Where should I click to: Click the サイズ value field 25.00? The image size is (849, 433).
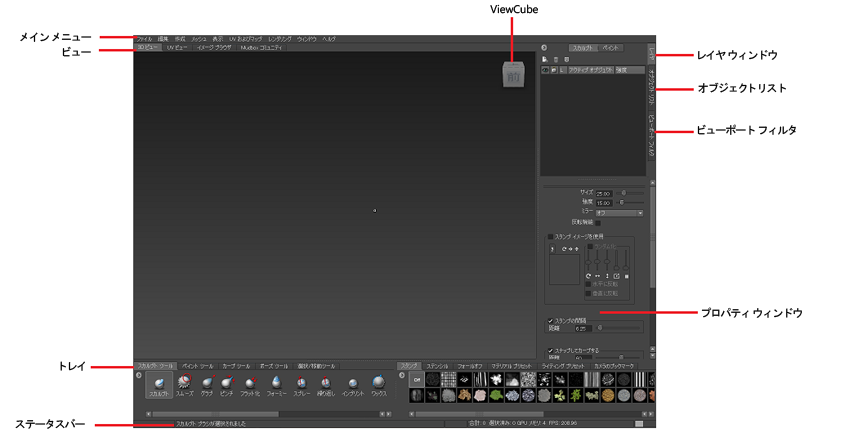click(x=604, y=193)
